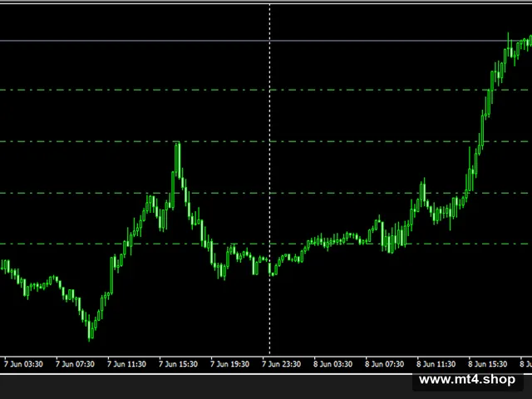Select the "8 Jun 15:30" axis label

pos(488,364)
